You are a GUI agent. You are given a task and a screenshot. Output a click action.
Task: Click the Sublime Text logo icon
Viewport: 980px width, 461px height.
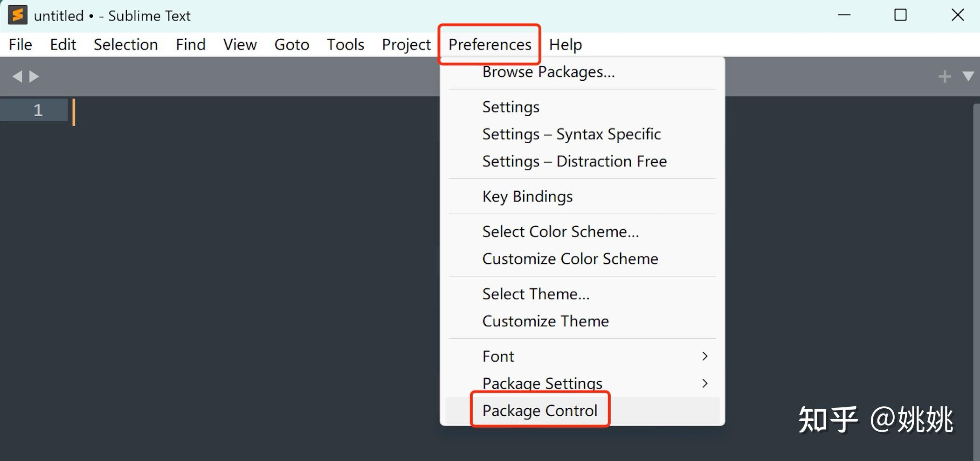17,14
